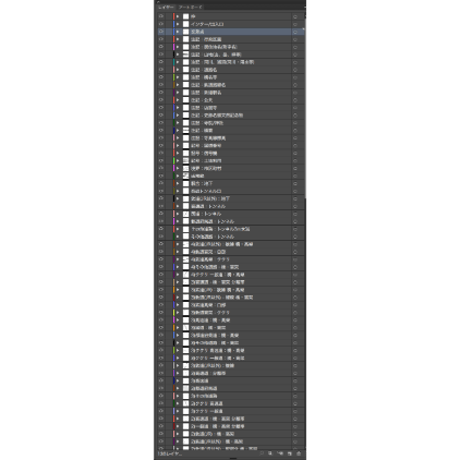The image size is (460, 460).
Task: Expand the 注記：道路名 layer
Action: coord(178,70)
